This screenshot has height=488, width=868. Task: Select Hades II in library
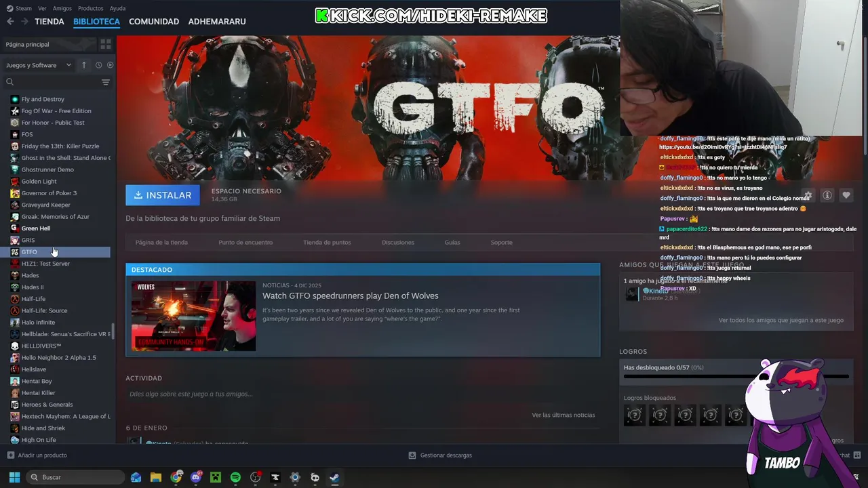[33, 287]
